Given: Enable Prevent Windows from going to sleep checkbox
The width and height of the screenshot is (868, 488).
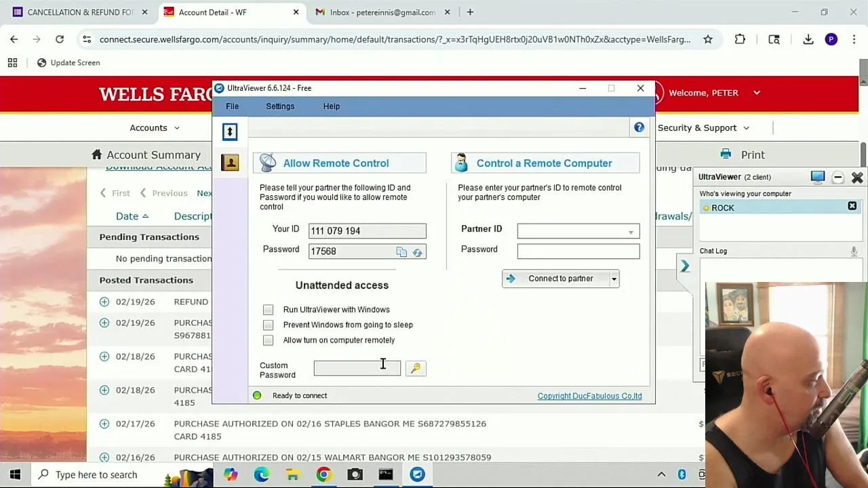Looking at the screenshot, I should click(x=269, y=325).
